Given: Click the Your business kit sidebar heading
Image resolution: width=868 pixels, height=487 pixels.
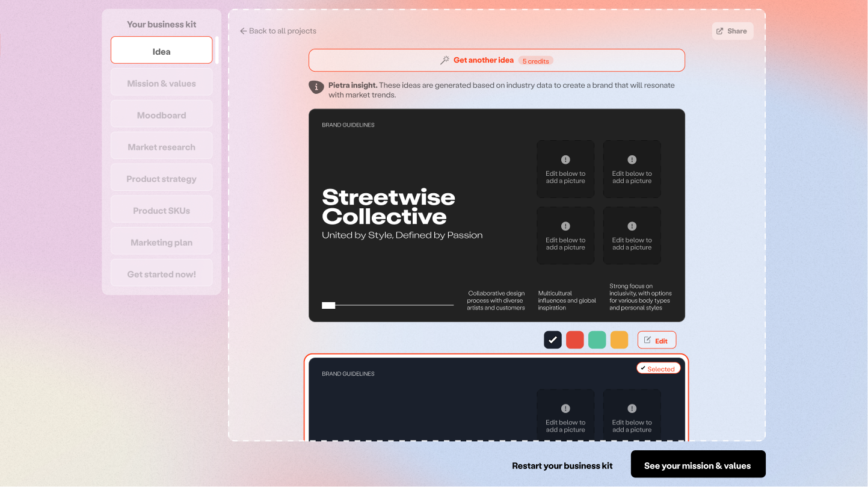Looking at the screenshot, I should [161, 24].
